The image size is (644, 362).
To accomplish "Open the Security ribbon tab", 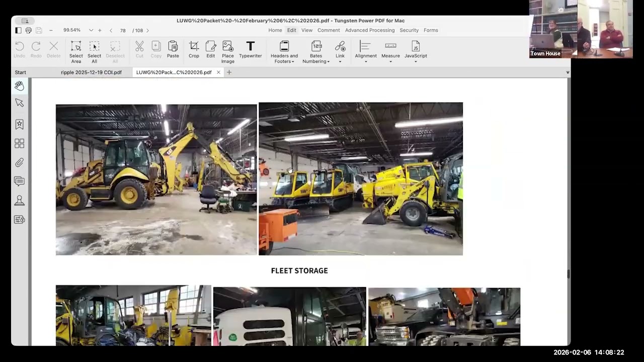I will [409, 30].
